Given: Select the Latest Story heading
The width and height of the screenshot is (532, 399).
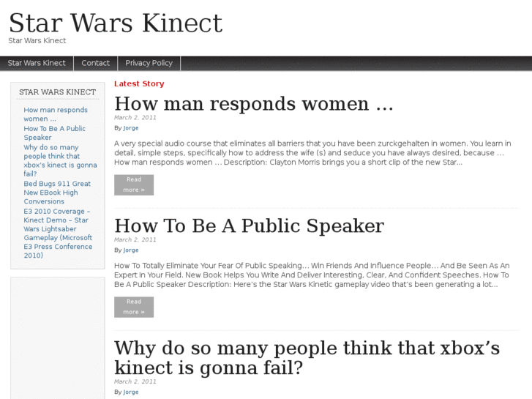Looking at the screenshot, I should (139, 84).
